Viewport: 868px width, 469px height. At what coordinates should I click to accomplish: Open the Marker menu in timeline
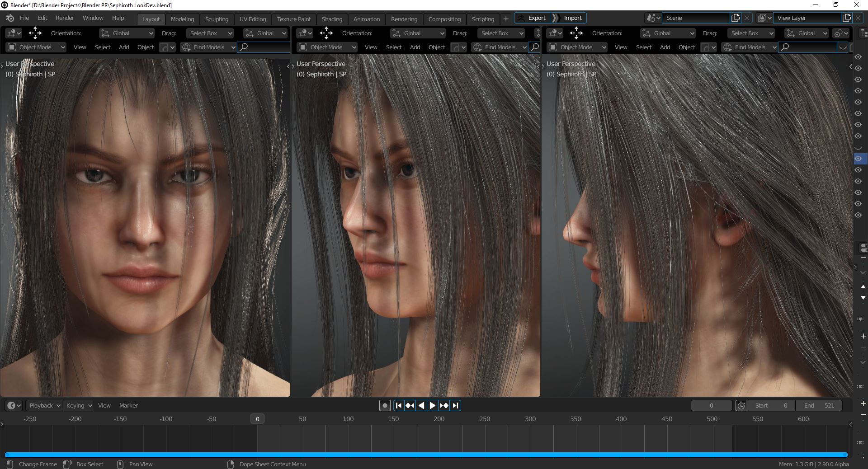pyautogui.click(x=128, y=405)
